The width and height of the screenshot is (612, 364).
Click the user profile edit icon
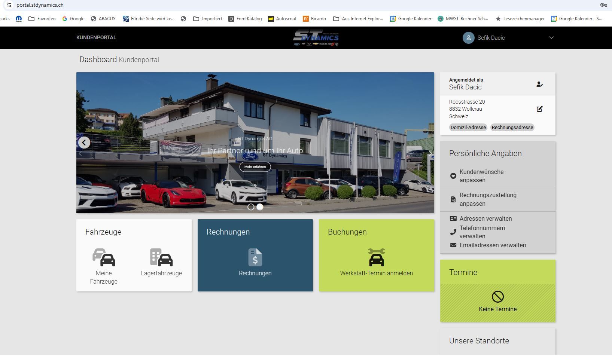539,84
